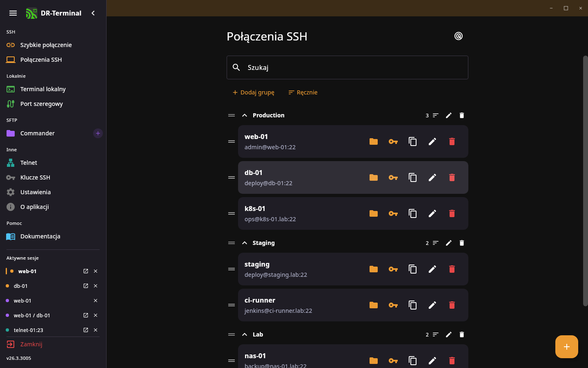This screenshot has width=588, height=368.
Task: Close the db-01 active session
Action: pos(96,286)
